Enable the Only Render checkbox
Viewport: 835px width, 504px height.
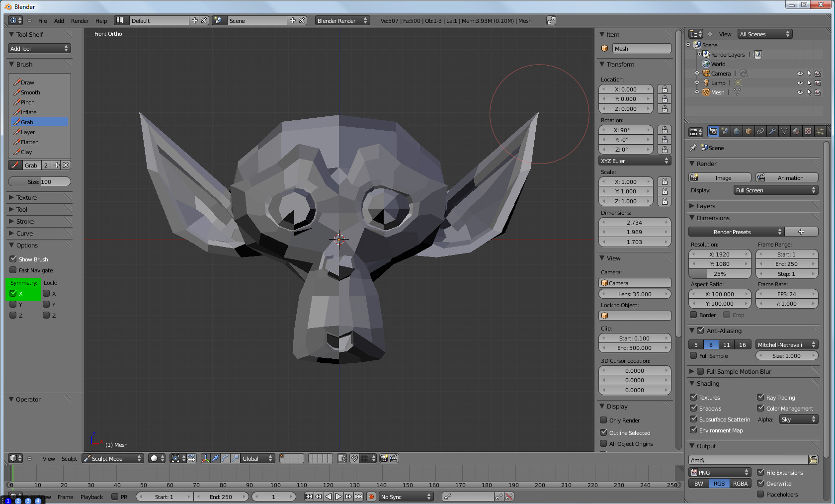pos(603,420)
